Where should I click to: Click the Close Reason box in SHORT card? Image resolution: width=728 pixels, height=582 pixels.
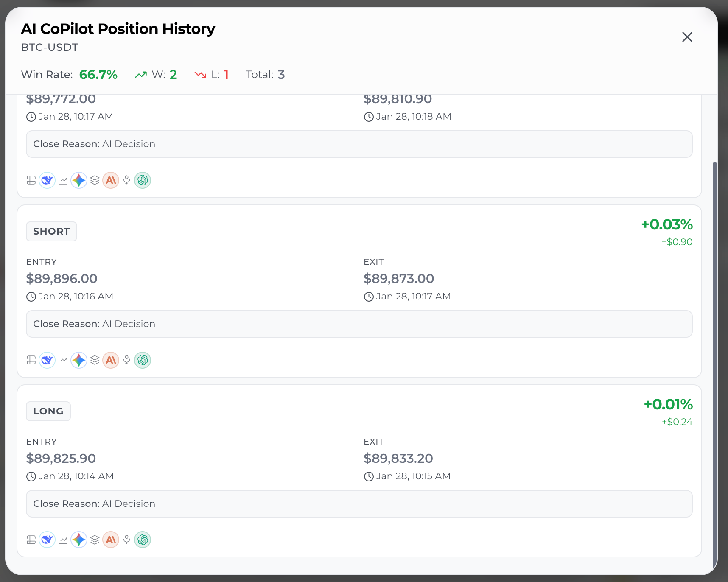359,324
